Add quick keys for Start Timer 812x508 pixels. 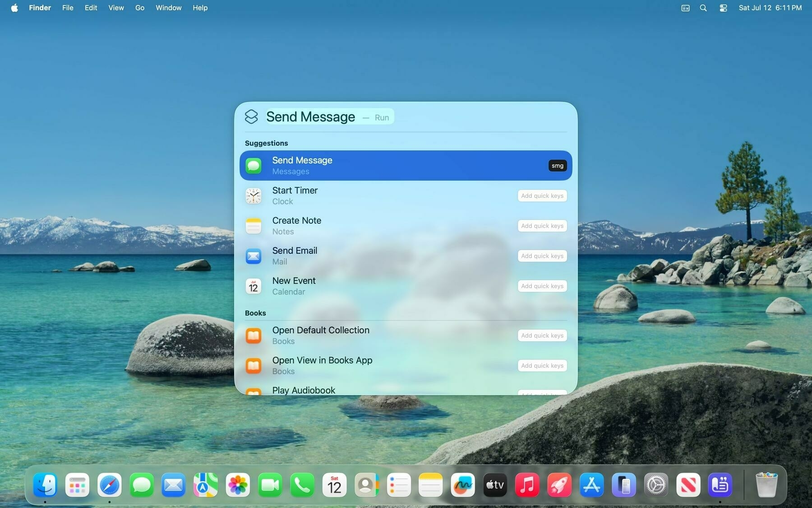pyautogui.click(x=542, y=196)
